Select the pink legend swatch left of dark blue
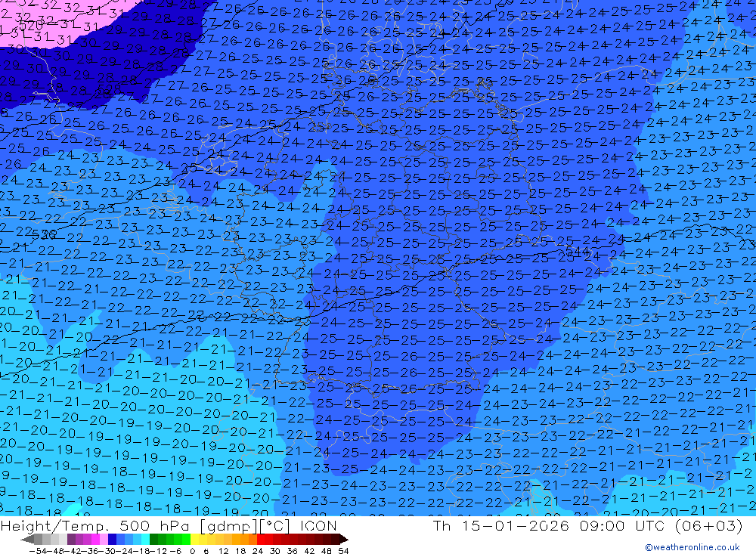756x554 pixels. (x=104, y=539)
